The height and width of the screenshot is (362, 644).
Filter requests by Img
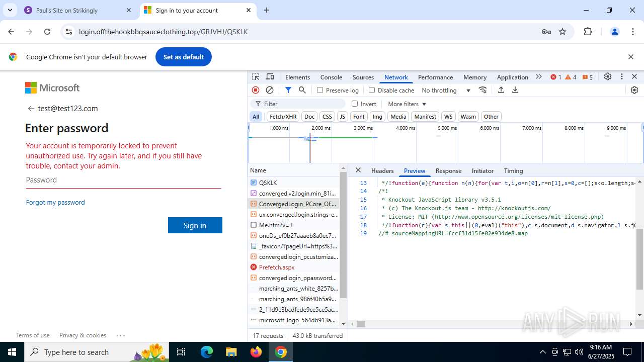(x=377, y=117)
